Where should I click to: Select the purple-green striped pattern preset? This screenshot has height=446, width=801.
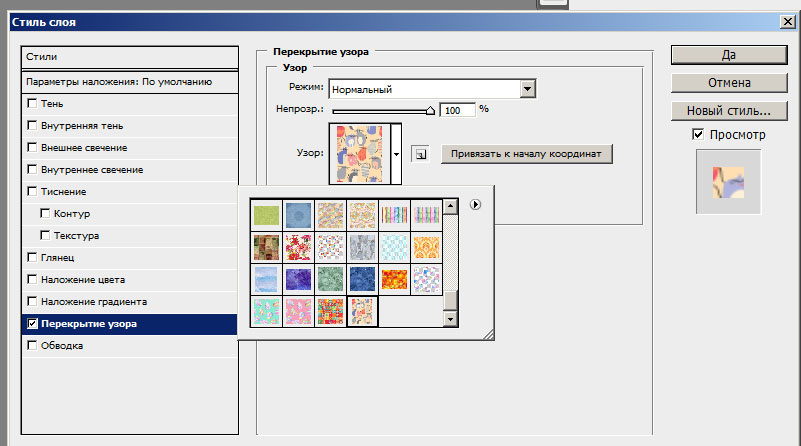coord(426,215)
